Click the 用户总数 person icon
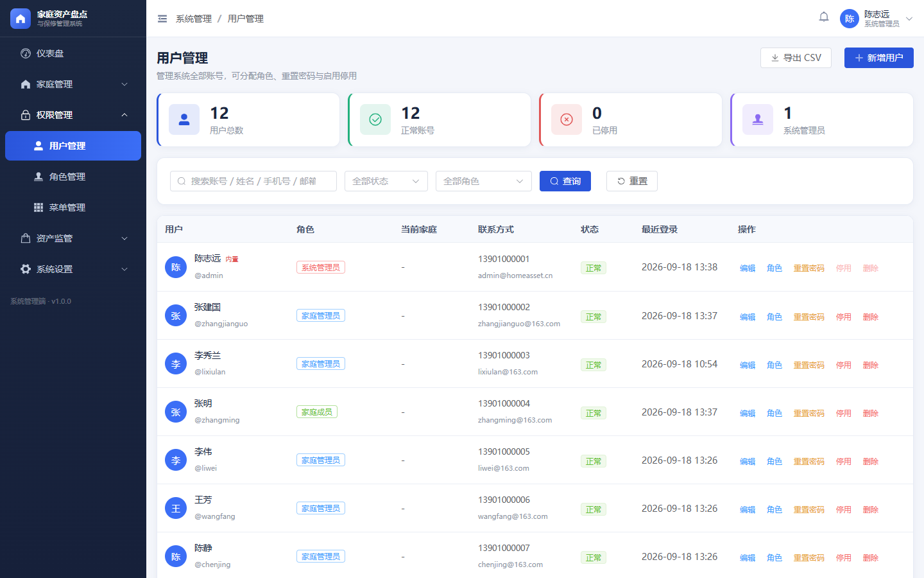924x578 pixels. tap(184, 119)
